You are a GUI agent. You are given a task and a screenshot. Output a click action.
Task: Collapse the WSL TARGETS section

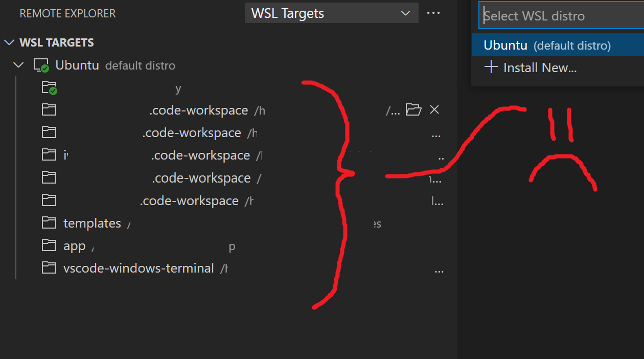(x=9, y=42)
